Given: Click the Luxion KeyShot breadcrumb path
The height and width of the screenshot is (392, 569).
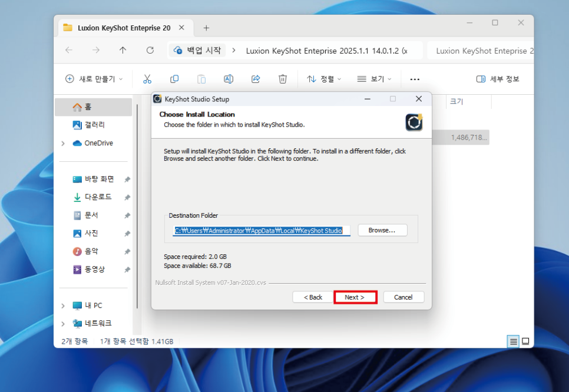Looking at the screenshot, I should 326,51.
